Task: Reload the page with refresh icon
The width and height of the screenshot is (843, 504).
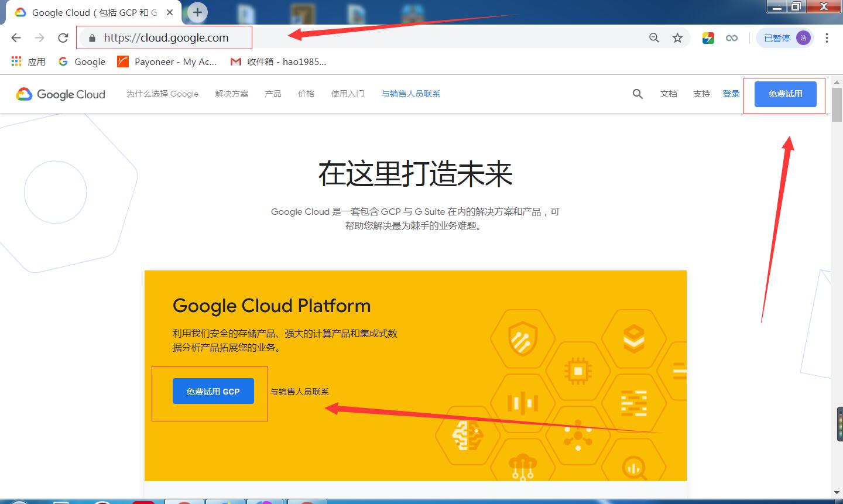Action: pos(63,38)
